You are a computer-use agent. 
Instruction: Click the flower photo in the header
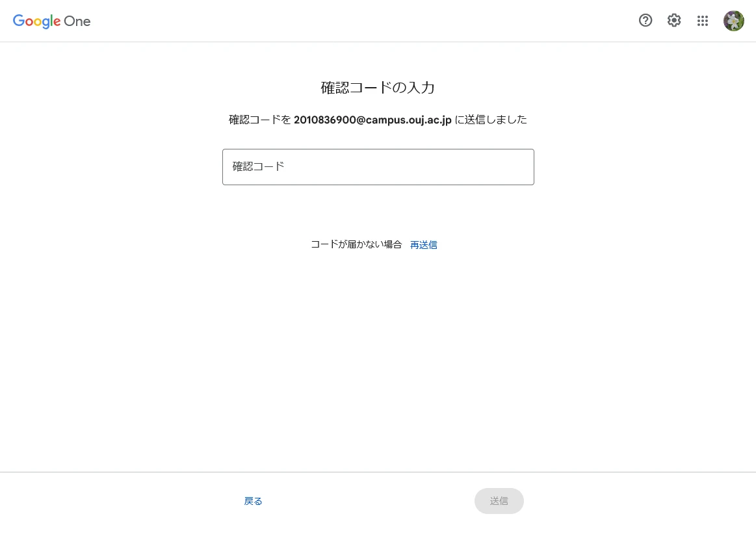click(734, 21)
